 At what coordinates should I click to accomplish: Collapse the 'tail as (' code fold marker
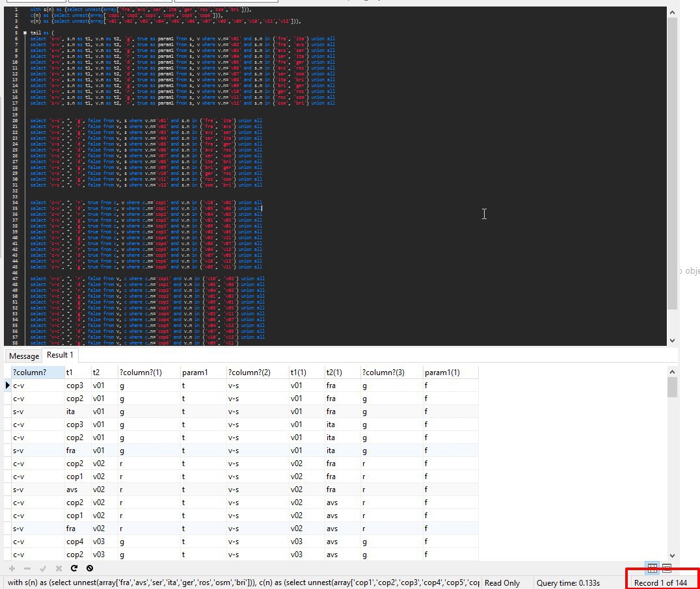pyautogui.click(x=25, y=33)
